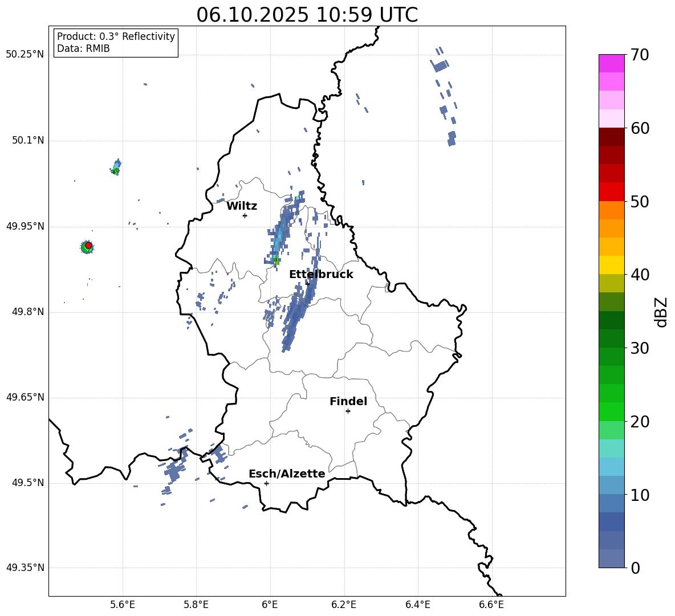This screenshot has width=675, height=616.
Task: Click the 49.8°N latitude label
Action: 28,312
